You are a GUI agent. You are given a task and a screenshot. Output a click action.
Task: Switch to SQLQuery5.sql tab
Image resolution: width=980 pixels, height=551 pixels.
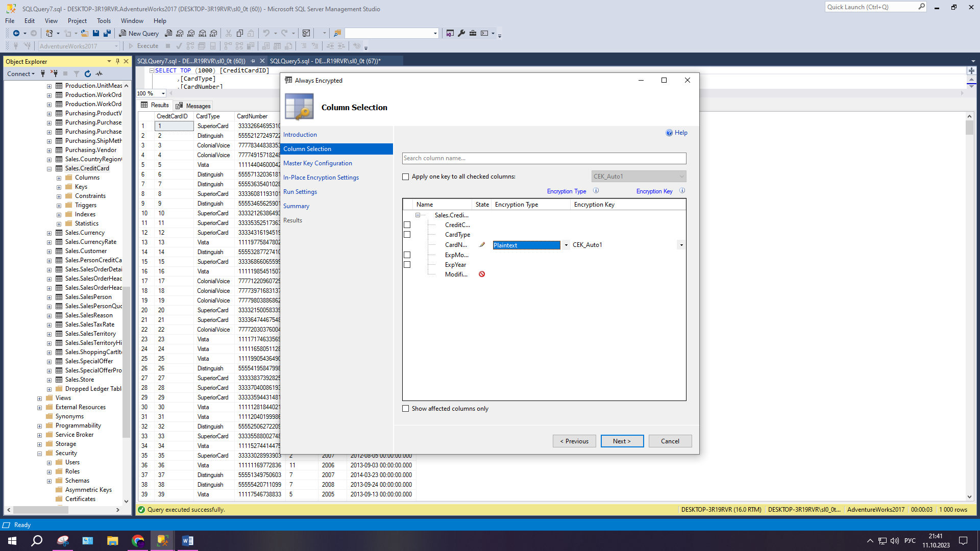pyautogui.click(x=325, y=61)
